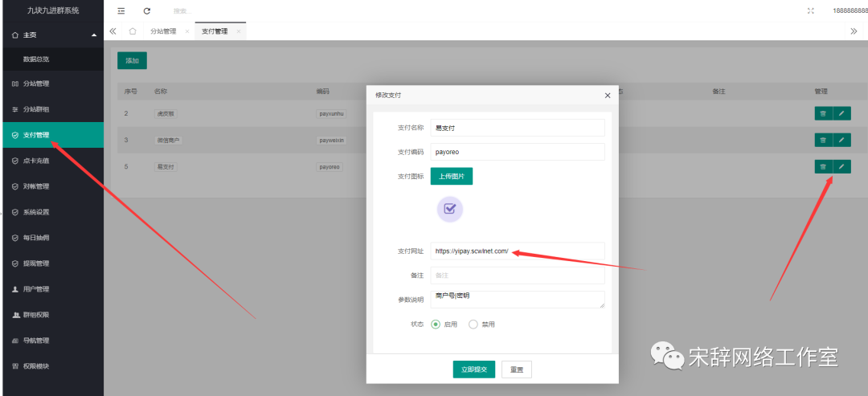
Task: Edit the 微信商户 row with pencil icon
Action: pyautogui.click(x=842, y=140)
